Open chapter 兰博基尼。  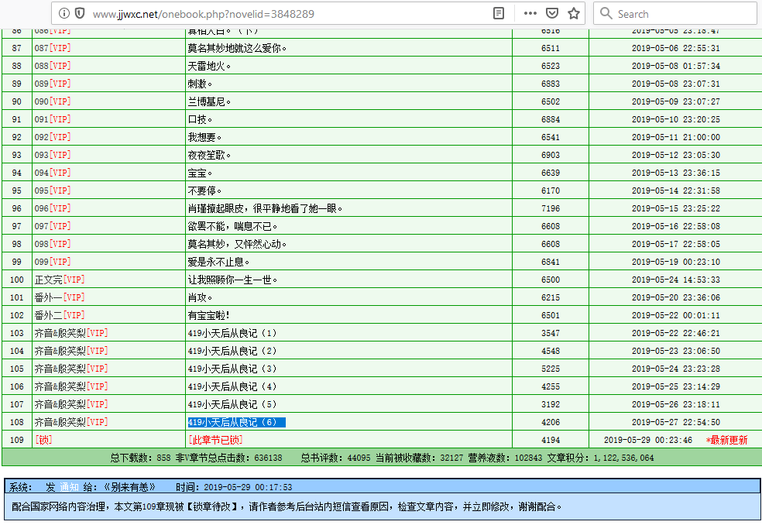coord(210,101)
